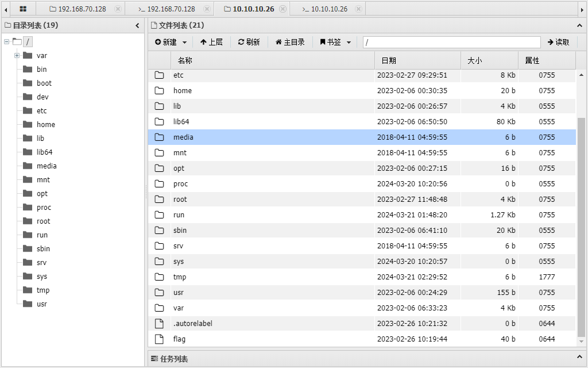Open the 书签 bookmark dropdown arrow
Viewport: 588px width, 368px height.
click(349, 43)
